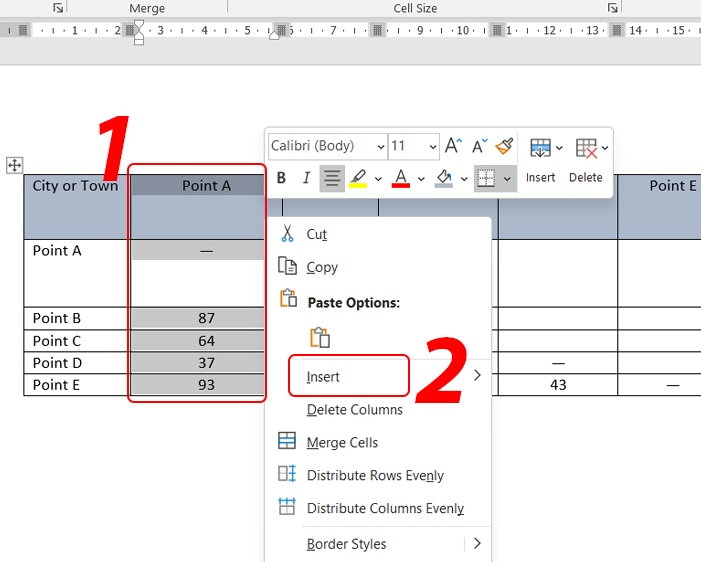Viewport: 701px width, 562px height.
Task: Click the Border Styles submenu chevron
Action: [x=477, y=544]
